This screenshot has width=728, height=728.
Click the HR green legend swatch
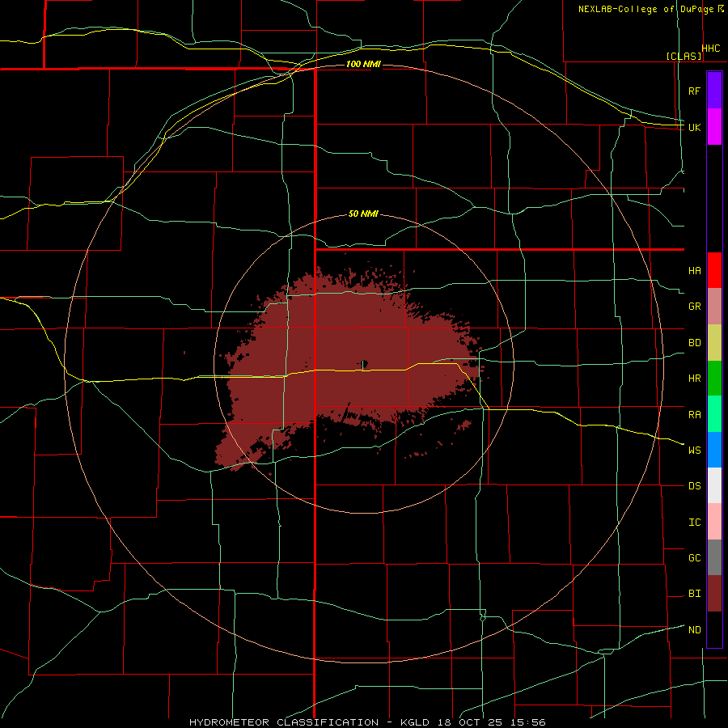tap(714, 378)
